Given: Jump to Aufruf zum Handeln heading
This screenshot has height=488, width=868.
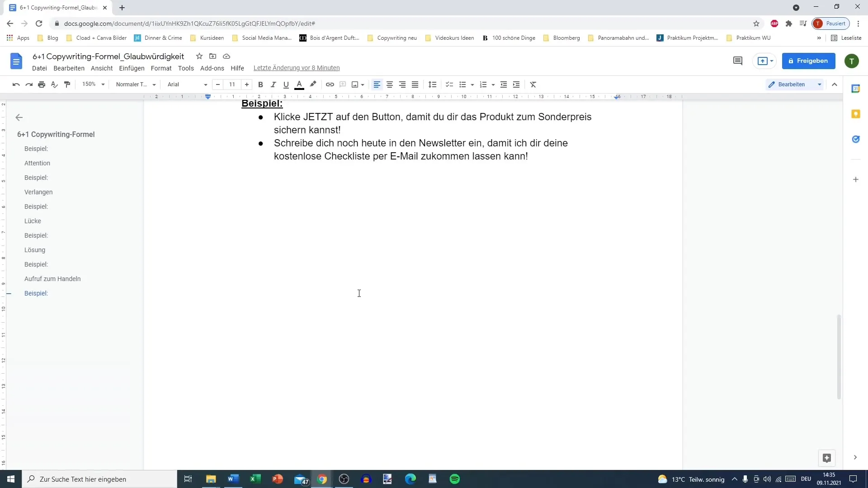Looking at the screenshot, I should point(52,279).
